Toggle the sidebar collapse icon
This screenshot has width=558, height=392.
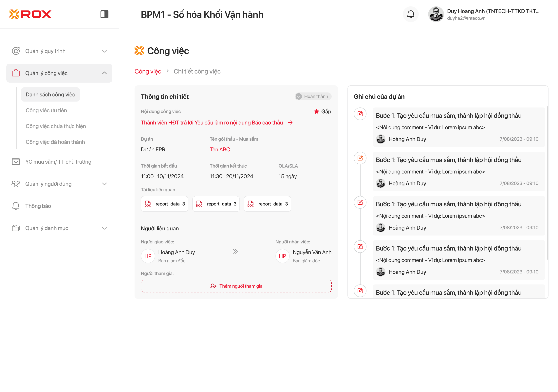[104, 14]
